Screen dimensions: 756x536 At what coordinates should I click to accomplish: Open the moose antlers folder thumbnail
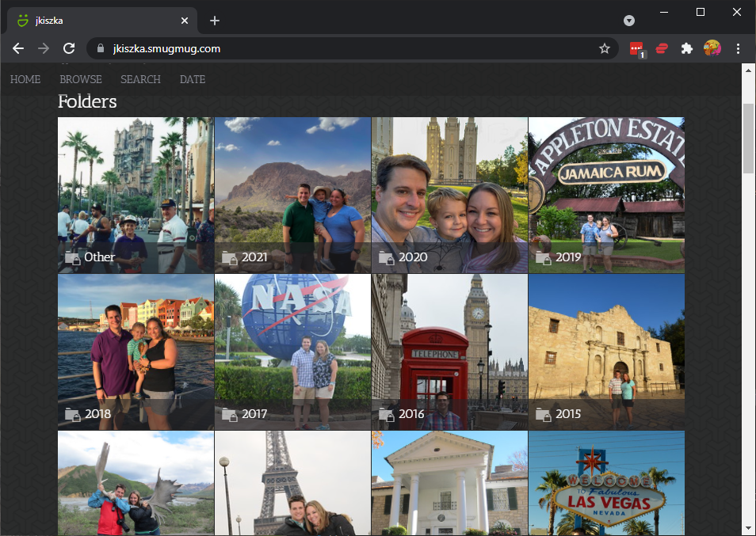click(136, 483)
